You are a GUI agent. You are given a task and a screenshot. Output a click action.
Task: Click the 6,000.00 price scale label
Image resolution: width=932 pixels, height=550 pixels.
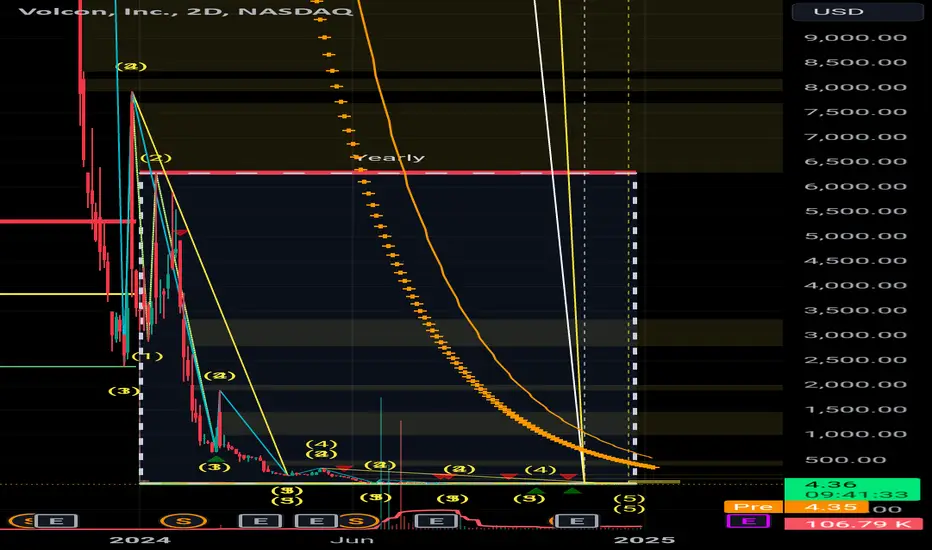point(855,186)
